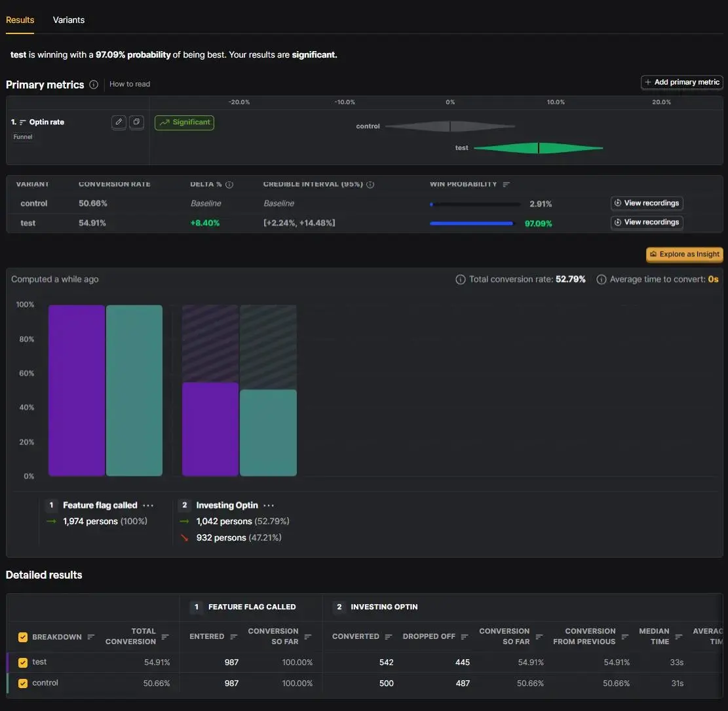Click the Add primary metric button
This screenshot has height=711, width=728.
coord(681,82)
